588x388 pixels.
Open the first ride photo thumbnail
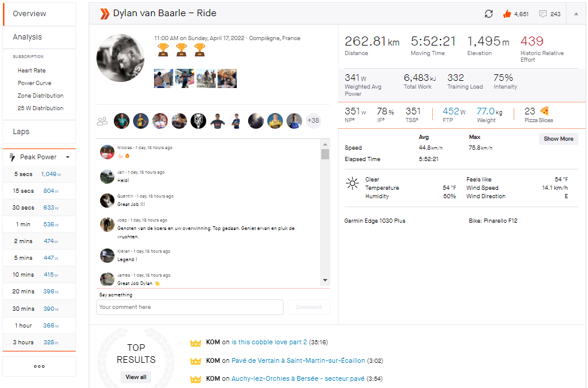click(163, 78)
